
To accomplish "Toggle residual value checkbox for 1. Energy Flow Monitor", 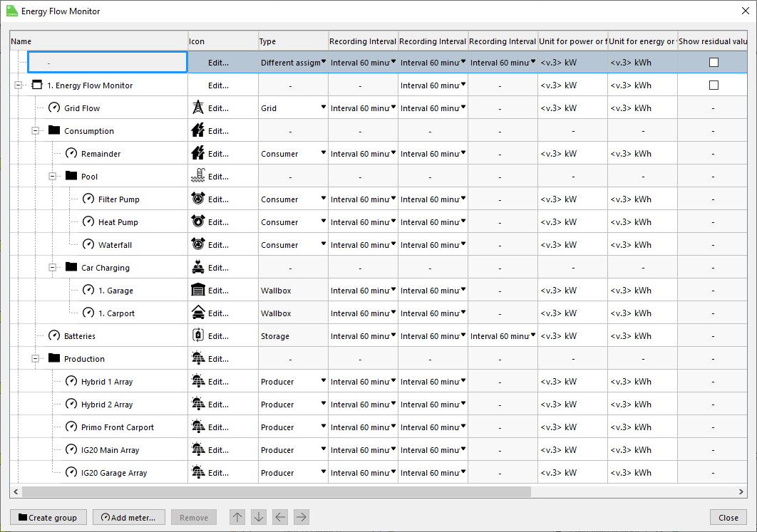I will pyautogui.click(x=714, y=85).
